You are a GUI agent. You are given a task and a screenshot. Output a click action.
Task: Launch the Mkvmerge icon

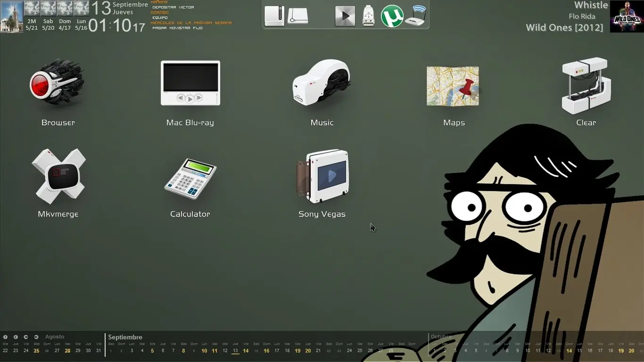(58, 176)
